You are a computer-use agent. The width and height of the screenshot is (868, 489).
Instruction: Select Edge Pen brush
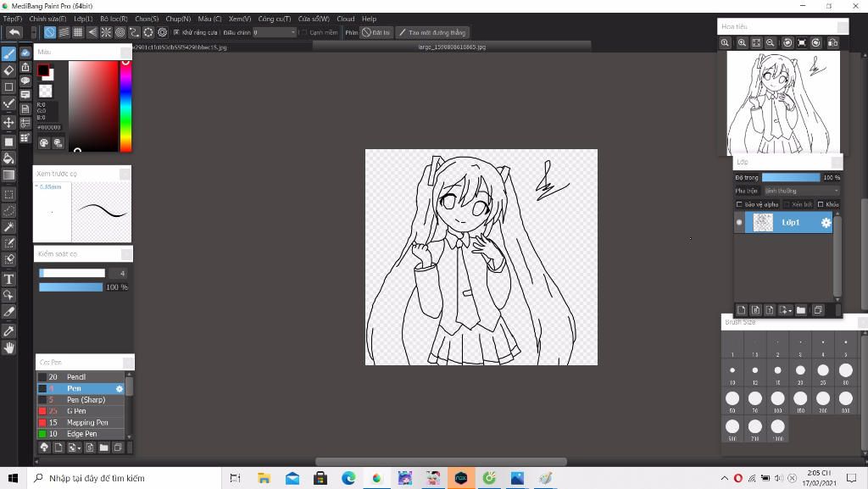[81, 434]
